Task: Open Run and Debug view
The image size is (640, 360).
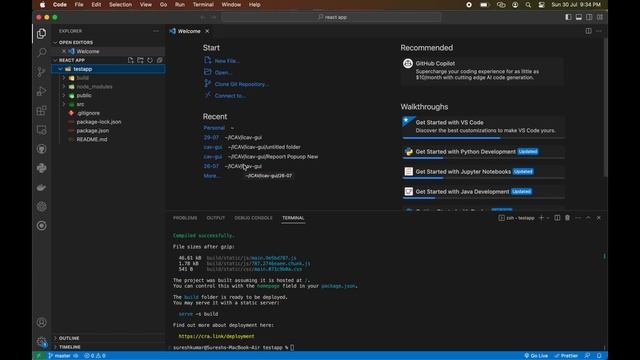Action: pos(42,91)
